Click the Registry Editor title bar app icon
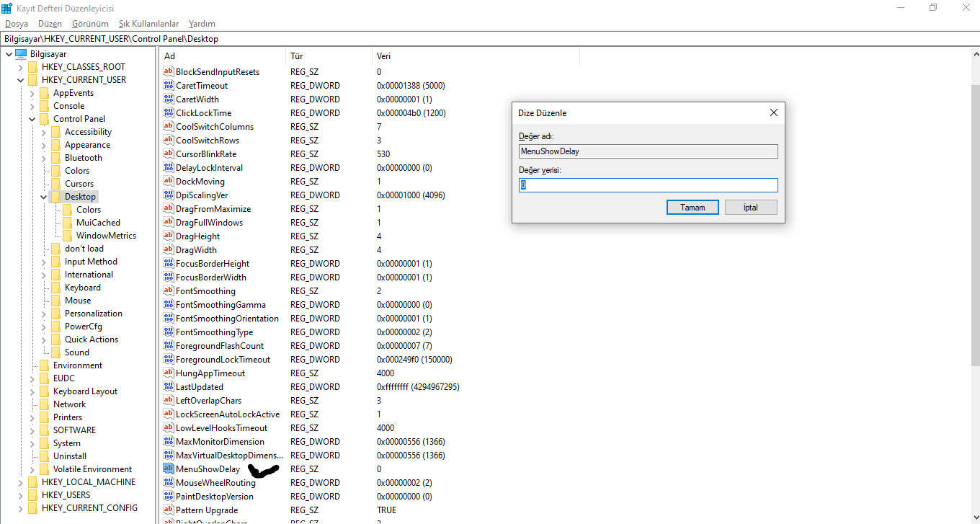 point(7,8)
